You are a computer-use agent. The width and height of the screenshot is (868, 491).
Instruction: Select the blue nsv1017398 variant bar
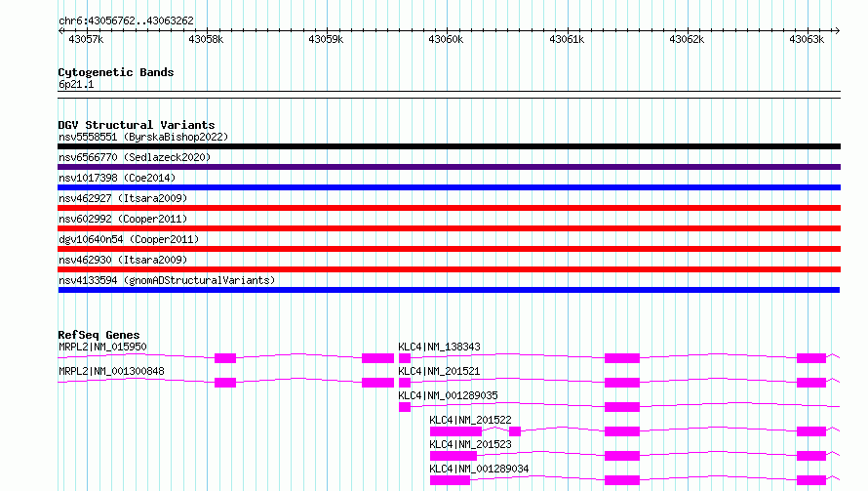pyautogui.click(x=449, y=187)
